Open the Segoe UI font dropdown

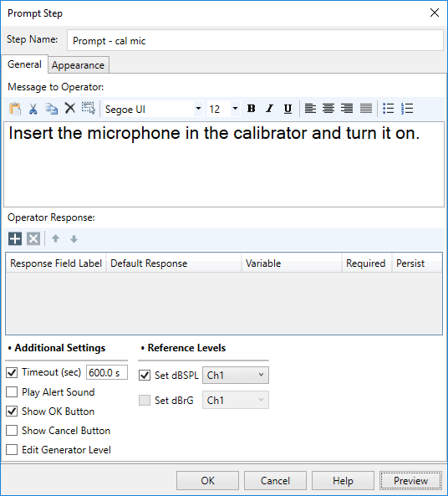(x=153, y=109)
